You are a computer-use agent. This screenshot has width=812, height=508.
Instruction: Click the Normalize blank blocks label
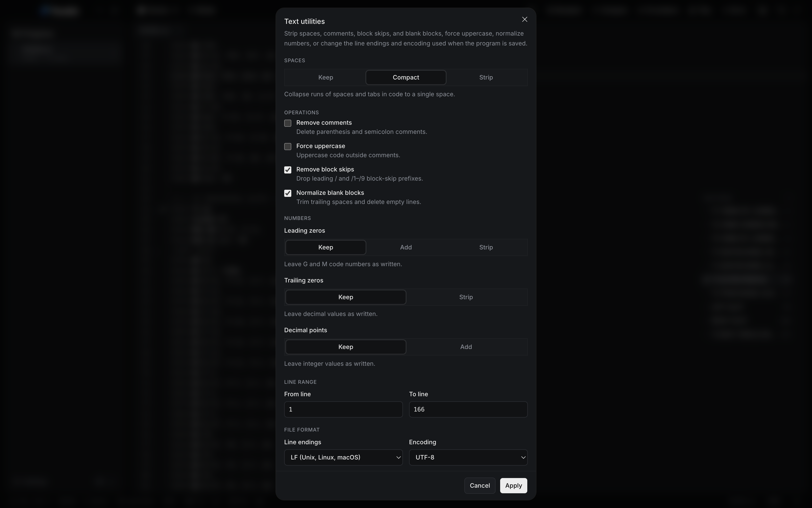[330, 193]
